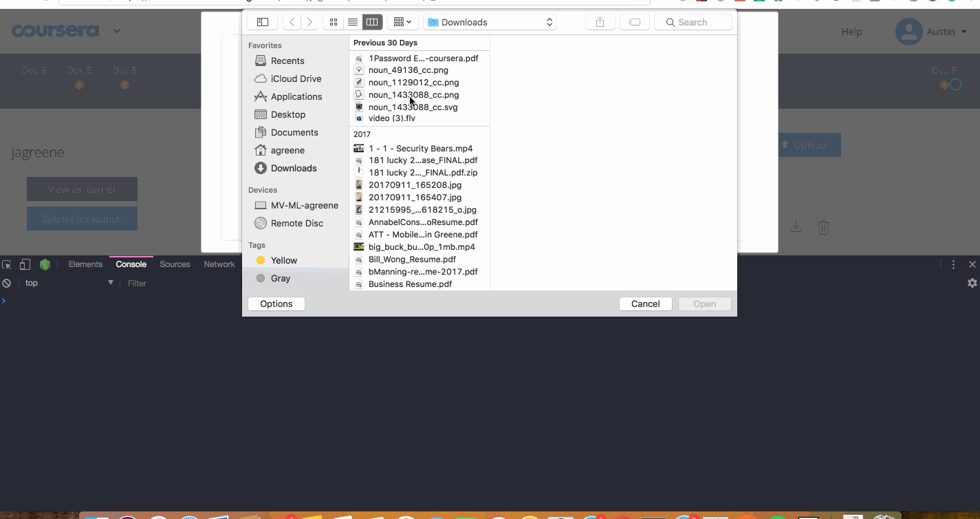Open DevTools settings gear
Screen dimensions: 980x519
[972, 282]
